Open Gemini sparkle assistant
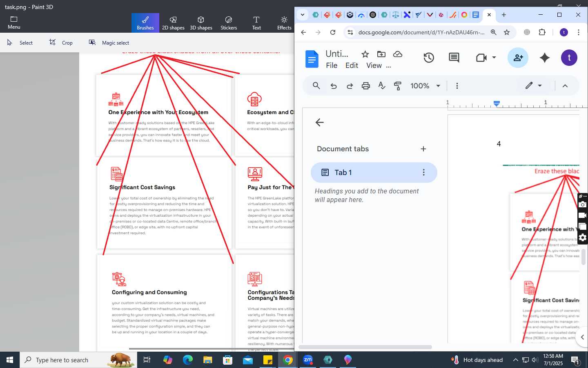Viewport: 588px width, 368px height. click(545, 58)
